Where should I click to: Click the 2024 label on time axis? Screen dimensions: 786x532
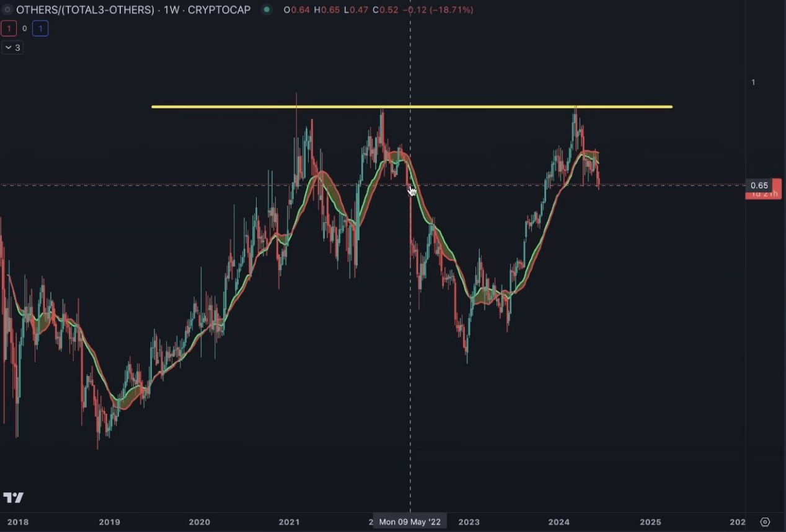(x=559, y=522)
